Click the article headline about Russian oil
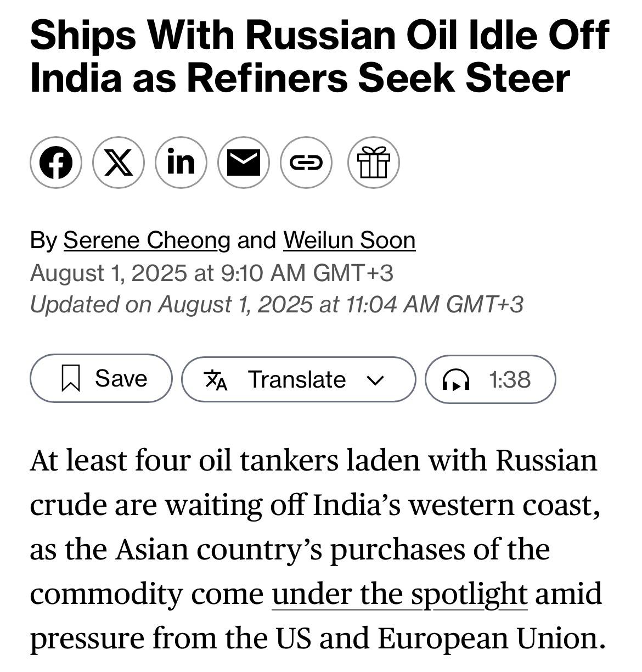Image resolution: width=642 pixels, height=672 pixels. (x=319, y=56)
